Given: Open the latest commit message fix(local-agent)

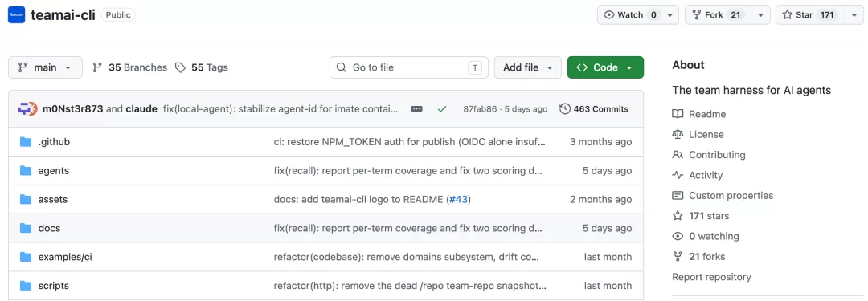Looking at the screenshot, I should 280,109.
